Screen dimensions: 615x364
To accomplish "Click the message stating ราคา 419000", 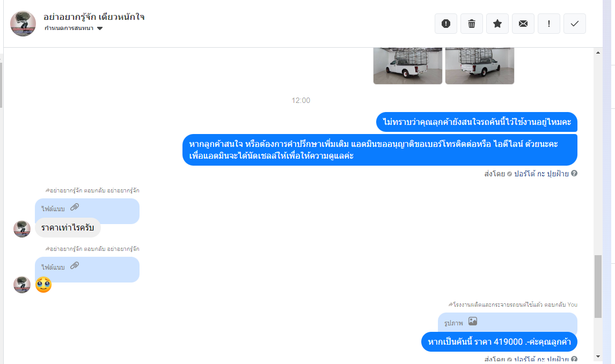I will coord(499,341).
